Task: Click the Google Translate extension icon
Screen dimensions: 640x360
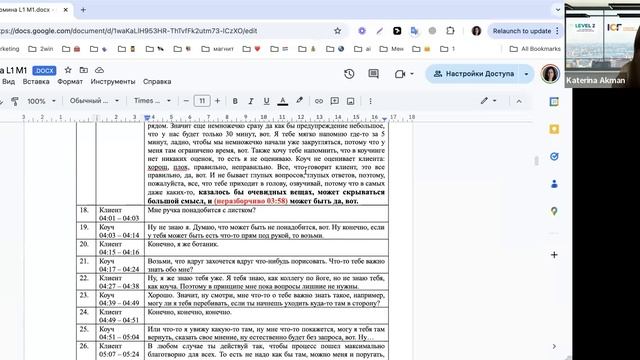Action: click(x=414, y=31)
